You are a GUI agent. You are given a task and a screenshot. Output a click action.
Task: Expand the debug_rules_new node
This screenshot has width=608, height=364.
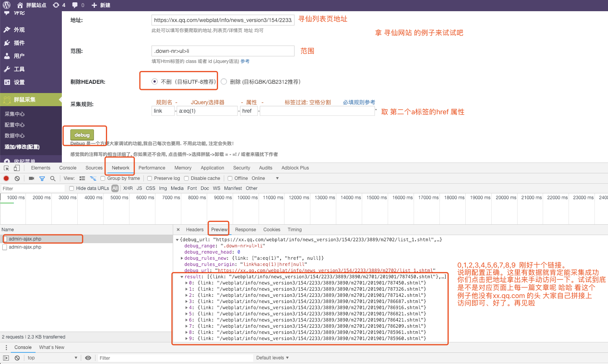[x=182, y=258]
